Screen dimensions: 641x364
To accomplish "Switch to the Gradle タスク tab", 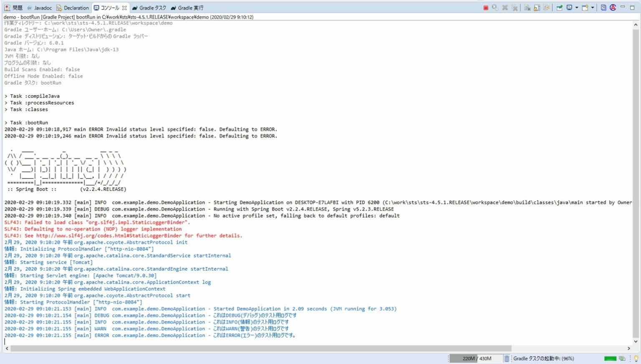I will point(149,8).
